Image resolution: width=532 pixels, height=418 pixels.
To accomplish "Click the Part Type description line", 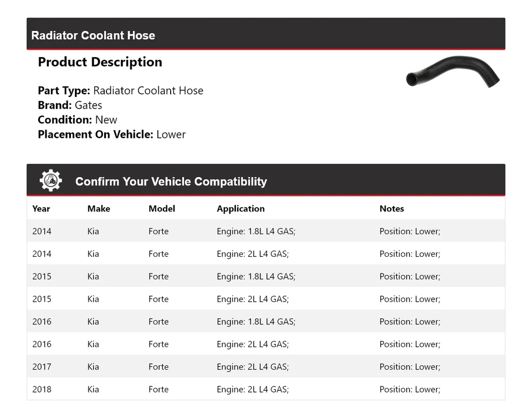I will [x=120, y=91].
